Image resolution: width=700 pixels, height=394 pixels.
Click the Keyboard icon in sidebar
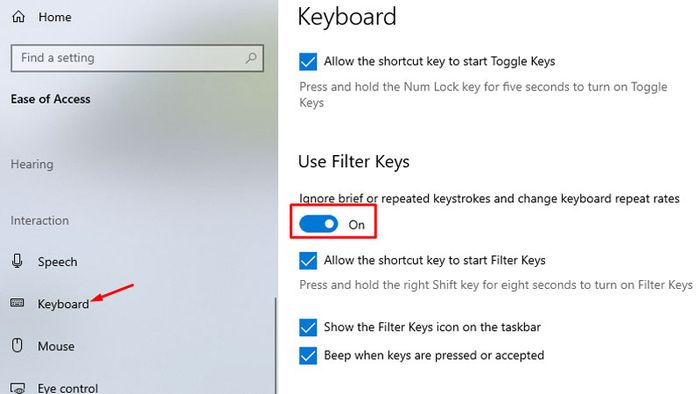tap(17, 303)
